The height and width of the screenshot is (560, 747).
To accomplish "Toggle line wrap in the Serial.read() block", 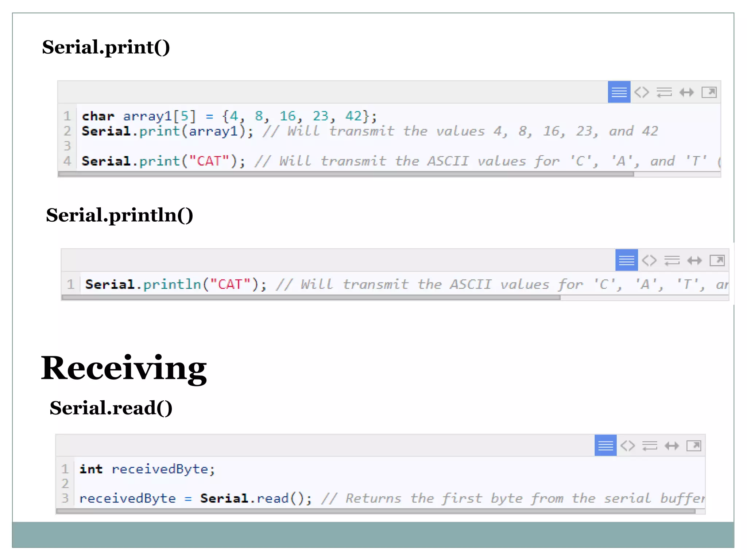I will pyautogui.click(x=650, y=446).
